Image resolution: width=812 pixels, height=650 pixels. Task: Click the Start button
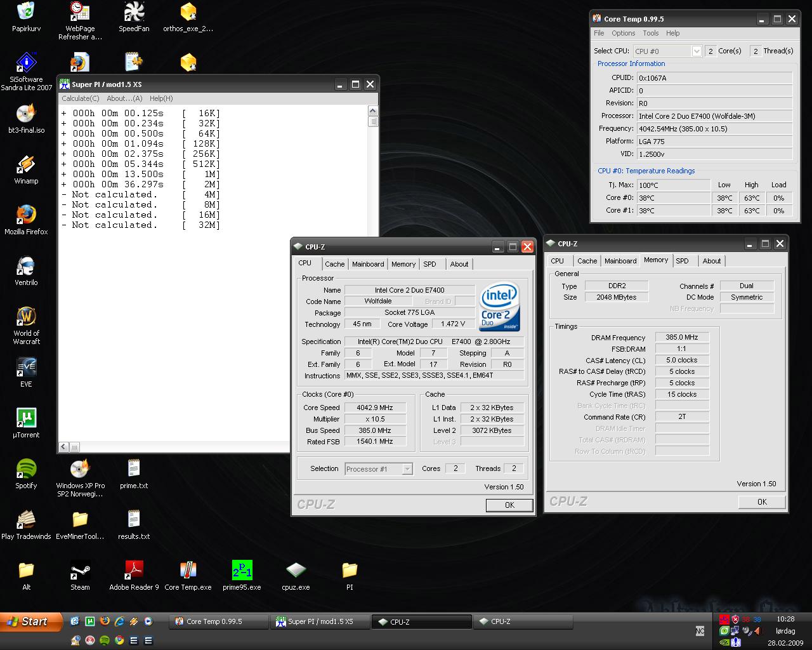(x=32, y=621)
